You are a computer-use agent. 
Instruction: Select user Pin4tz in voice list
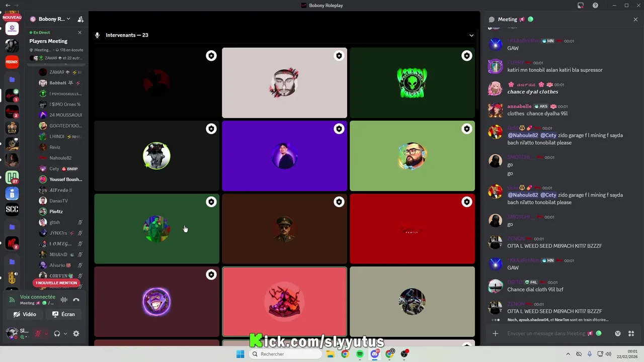click(60, 212)
